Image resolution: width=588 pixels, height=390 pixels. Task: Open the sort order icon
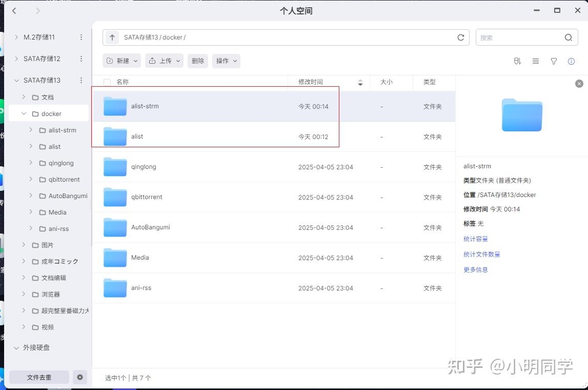pyautogui.click(x=517, y=61)
